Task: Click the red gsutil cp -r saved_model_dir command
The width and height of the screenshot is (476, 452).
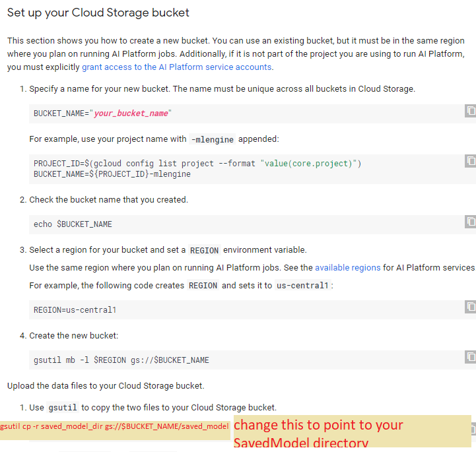Action: (115, 426)
